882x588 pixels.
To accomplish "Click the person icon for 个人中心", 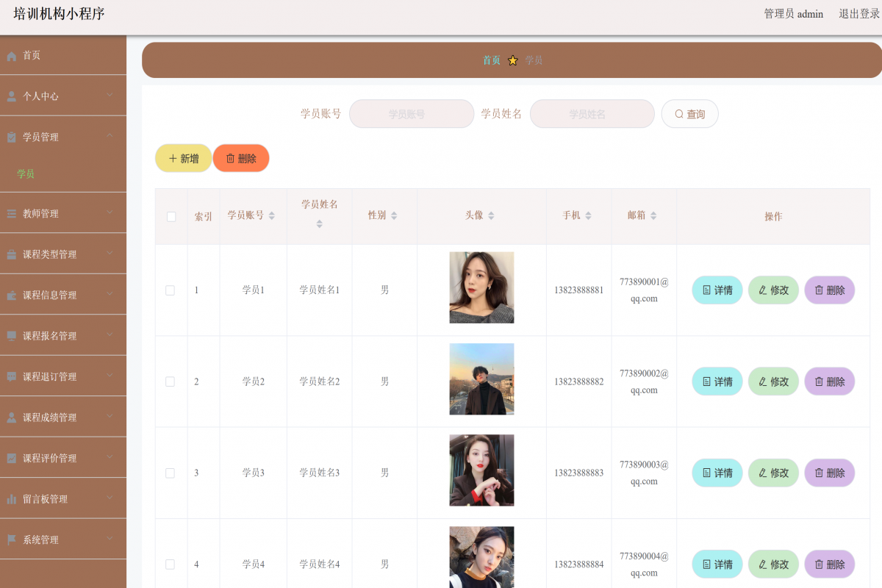I will [x=12, y=96].
